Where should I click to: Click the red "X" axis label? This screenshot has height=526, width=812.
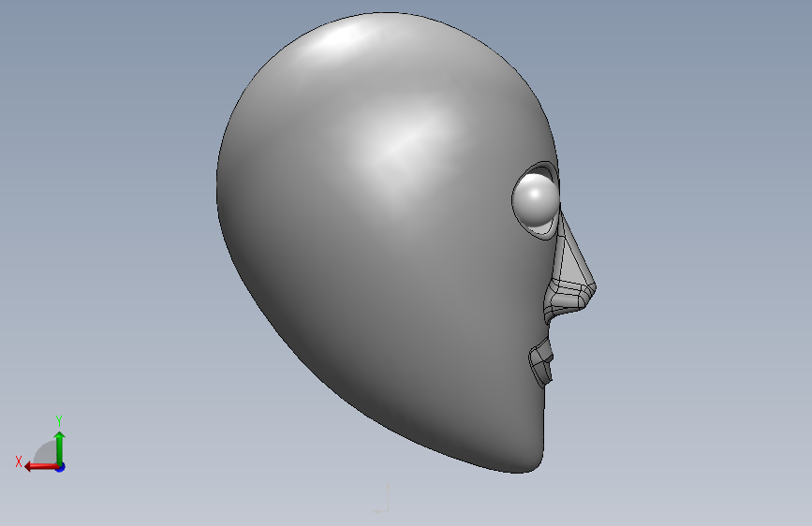(19, 461)
